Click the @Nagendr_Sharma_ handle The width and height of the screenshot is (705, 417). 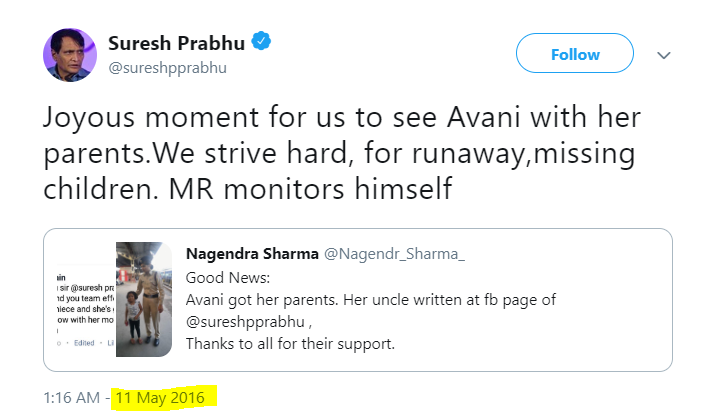pyautogui.click(x=394, y=254)
